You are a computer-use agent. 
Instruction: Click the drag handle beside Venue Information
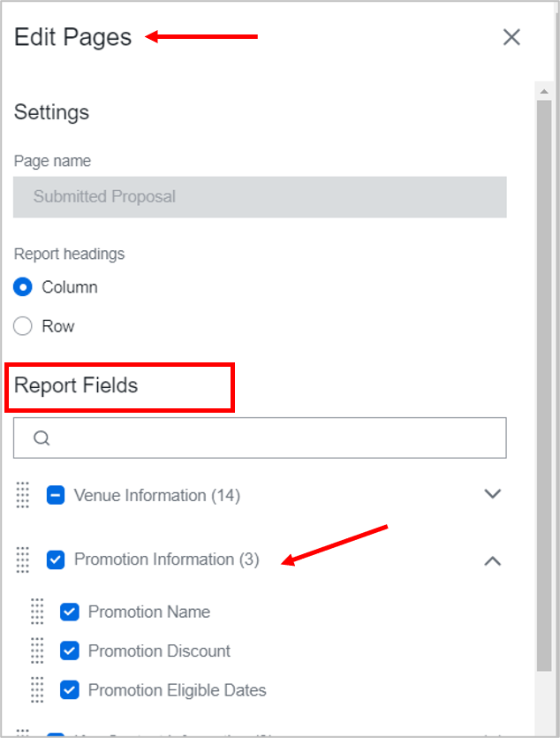click(x=22, y=495)
